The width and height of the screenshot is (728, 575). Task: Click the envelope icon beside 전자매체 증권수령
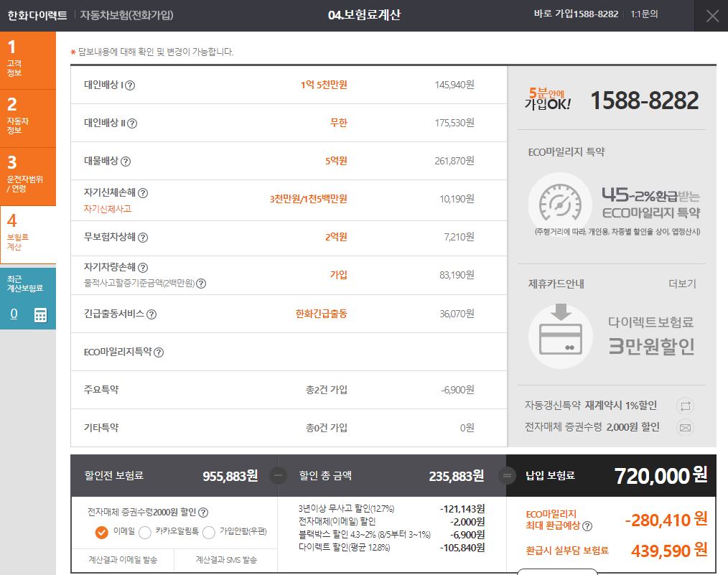(686, 427)
